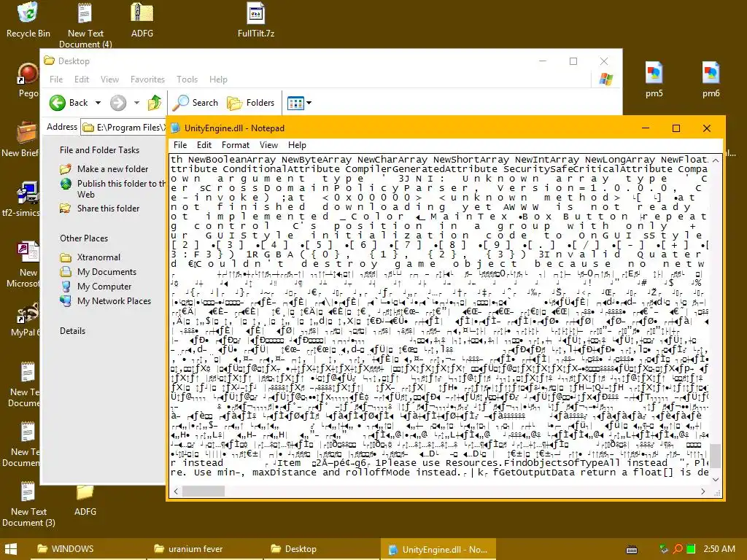Open Notepad Format menu

[236, 145]
